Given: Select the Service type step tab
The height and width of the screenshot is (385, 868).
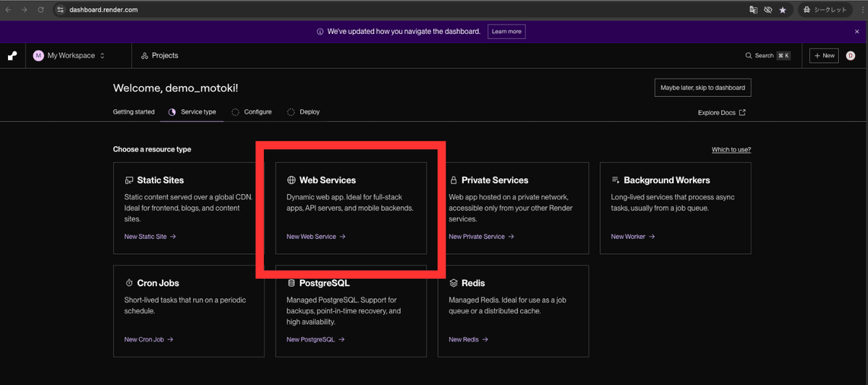Looking at the screenshot, I should click(192, 112).
